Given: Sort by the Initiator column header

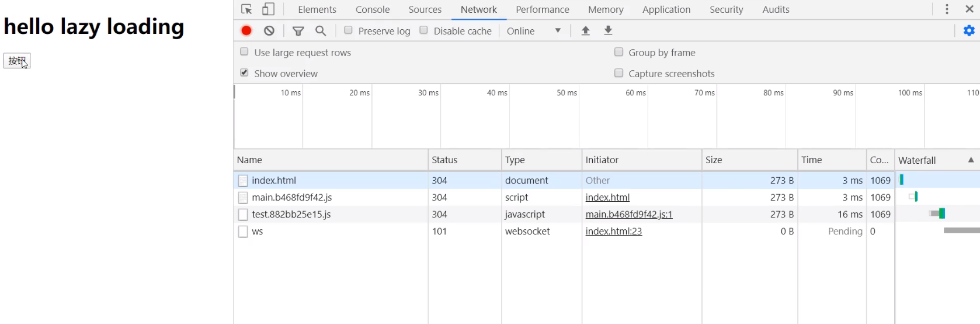Looking at the screenshot, I should (642, 160).
